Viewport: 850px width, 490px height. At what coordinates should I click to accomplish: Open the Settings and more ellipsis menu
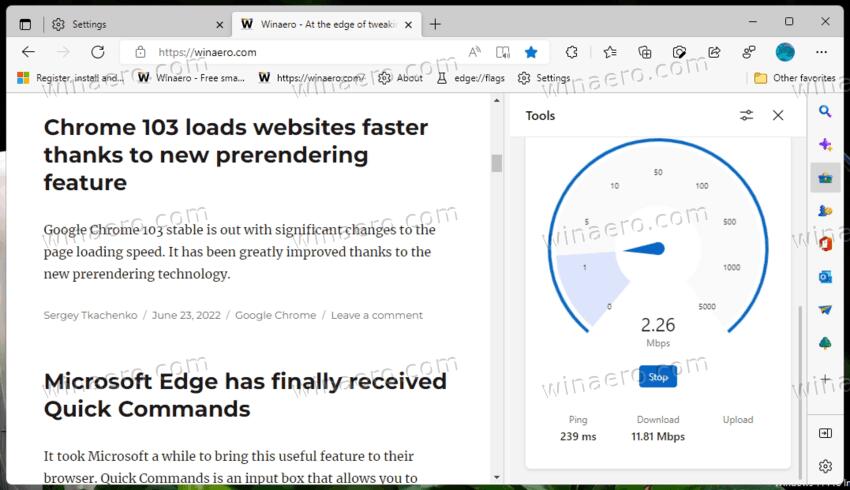click(822, 52)
